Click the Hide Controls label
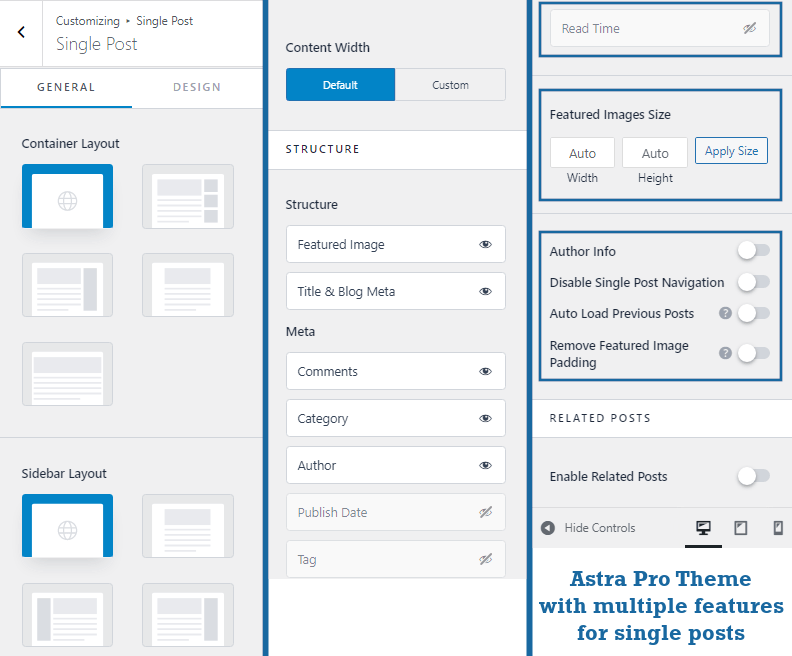Screen dimensions: 792x656 click(x=600, y=528)
